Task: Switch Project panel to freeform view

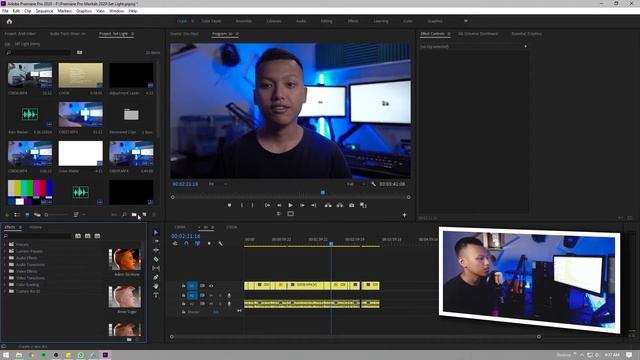Action: (x=37, y=215)
